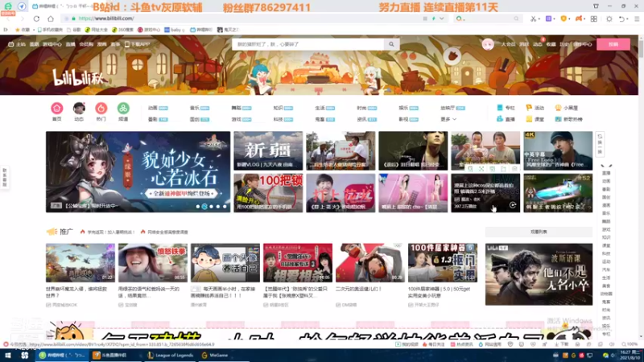Open League of Legends in the taskbar
Screen dimensions: 644x362
point(170,356)
